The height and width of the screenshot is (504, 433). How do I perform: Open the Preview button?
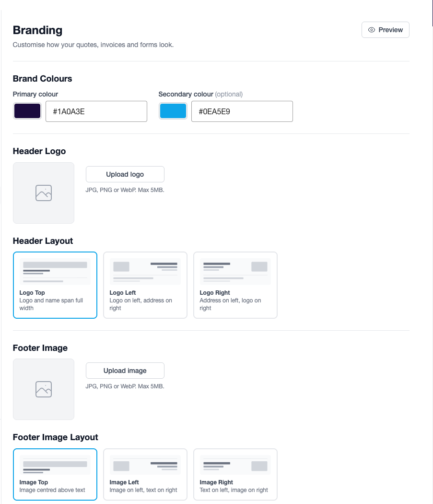point(386,30)
